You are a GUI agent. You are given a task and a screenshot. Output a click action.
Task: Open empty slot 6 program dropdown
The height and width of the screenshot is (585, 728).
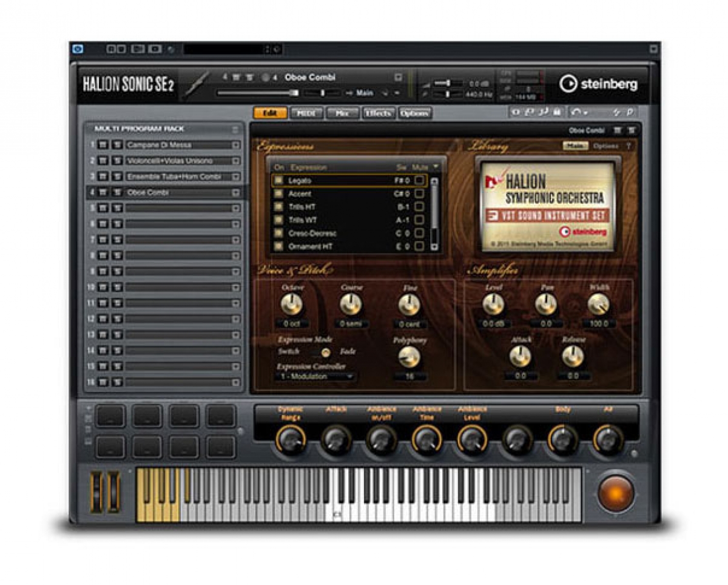[x=235, y=224]
